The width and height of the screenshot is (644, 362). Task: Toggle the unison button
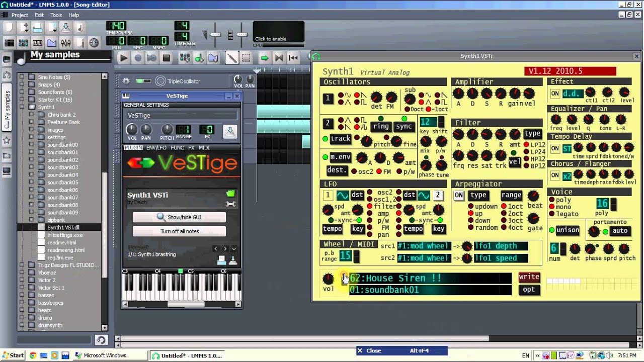568,230
